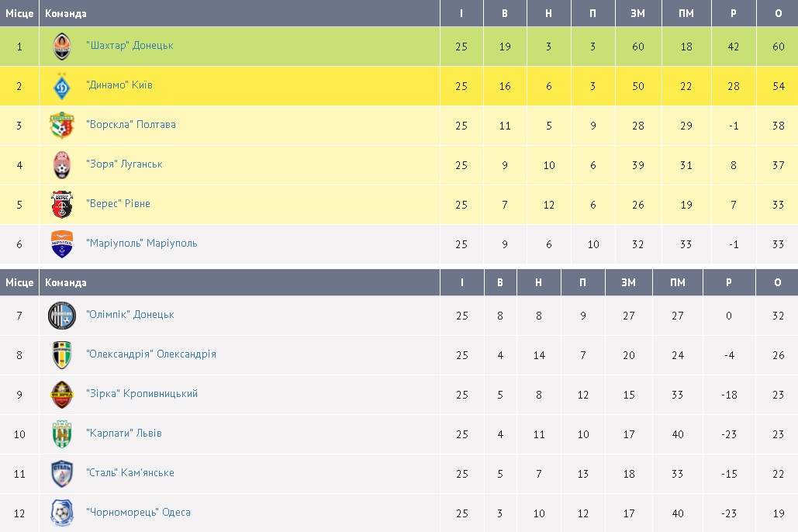Click the Shakhtar Donetsk club logo
Screen dimensions: 798x532
pyautogui.click(x=62, y=47)
